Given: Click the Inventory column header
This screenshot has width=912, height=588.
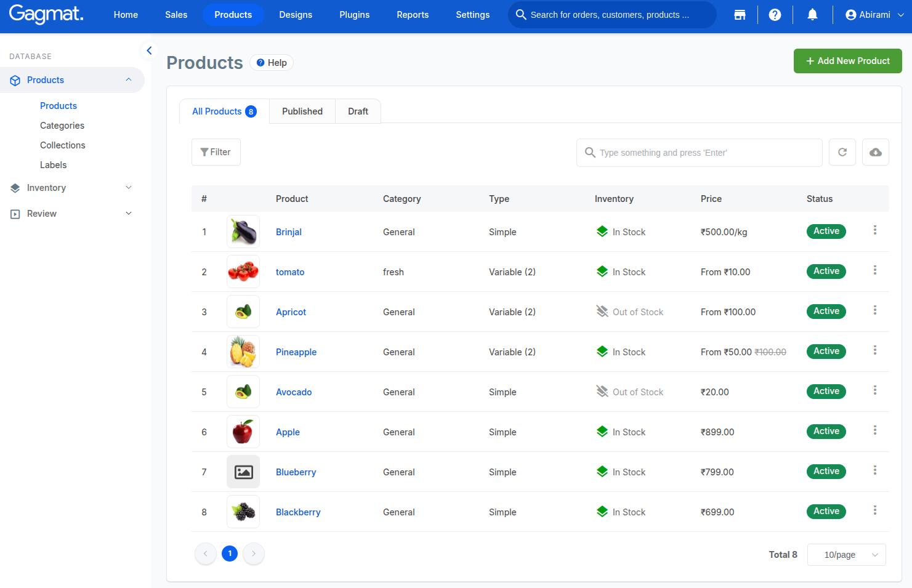Looking at the screenshot, I should point(614,199).
